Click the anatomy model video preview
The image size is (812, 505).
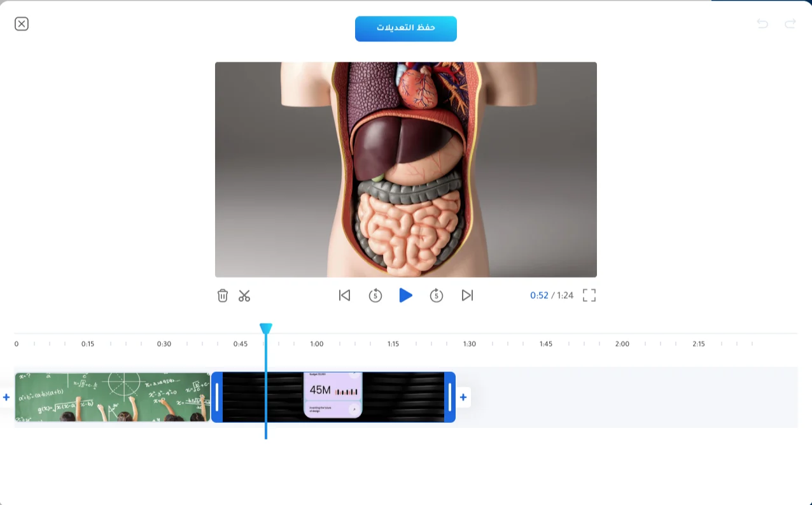tap(406, 169)
